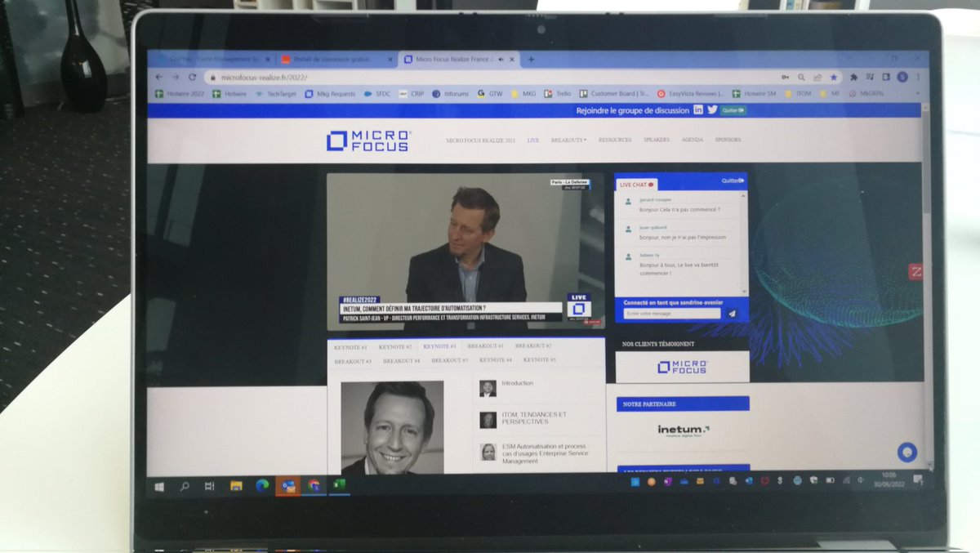Click the Micro Focus logo in header

coord(367,140)
